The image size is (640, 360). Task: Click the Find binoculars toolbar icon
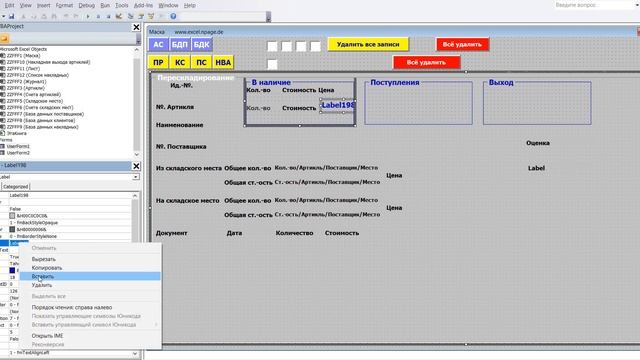coord(54,16)
